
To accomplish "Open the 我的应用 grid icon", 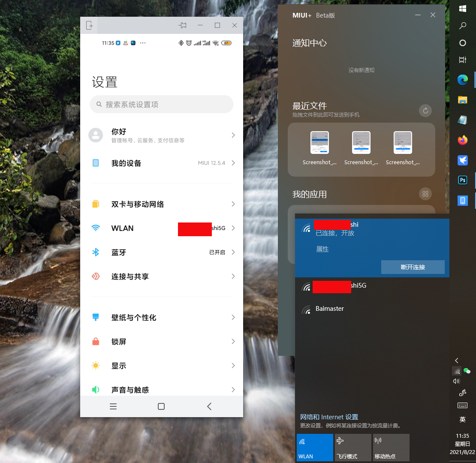I will tap(425, 194).
